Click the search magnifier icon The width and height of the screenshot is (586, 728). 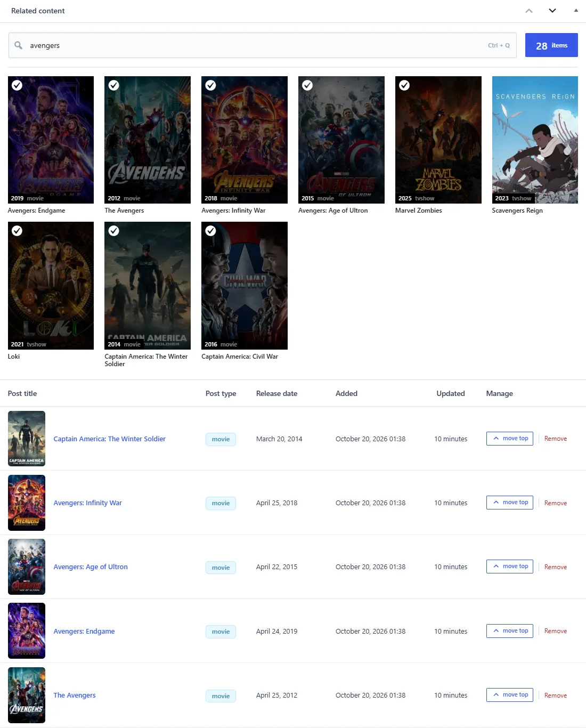[x=18, y=45]
